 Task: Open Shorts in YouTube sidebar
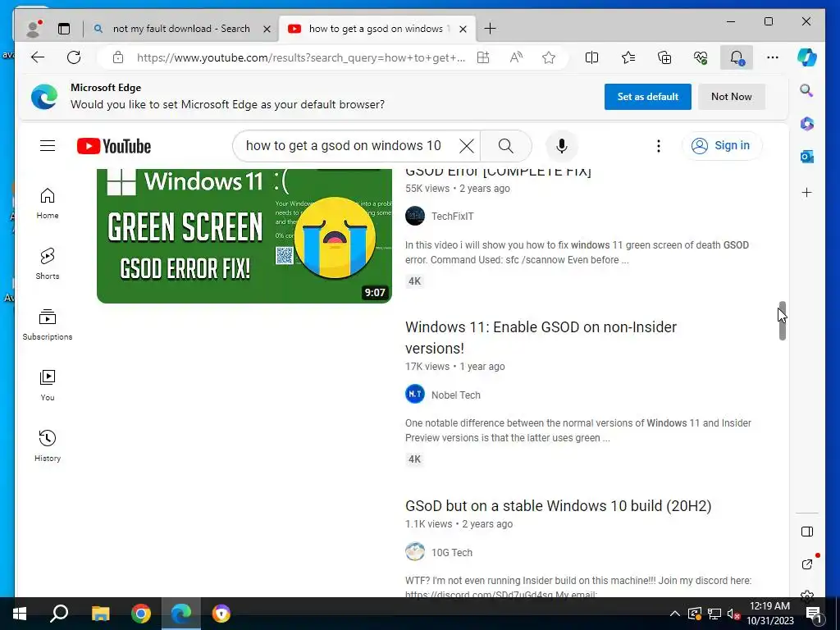47,264
